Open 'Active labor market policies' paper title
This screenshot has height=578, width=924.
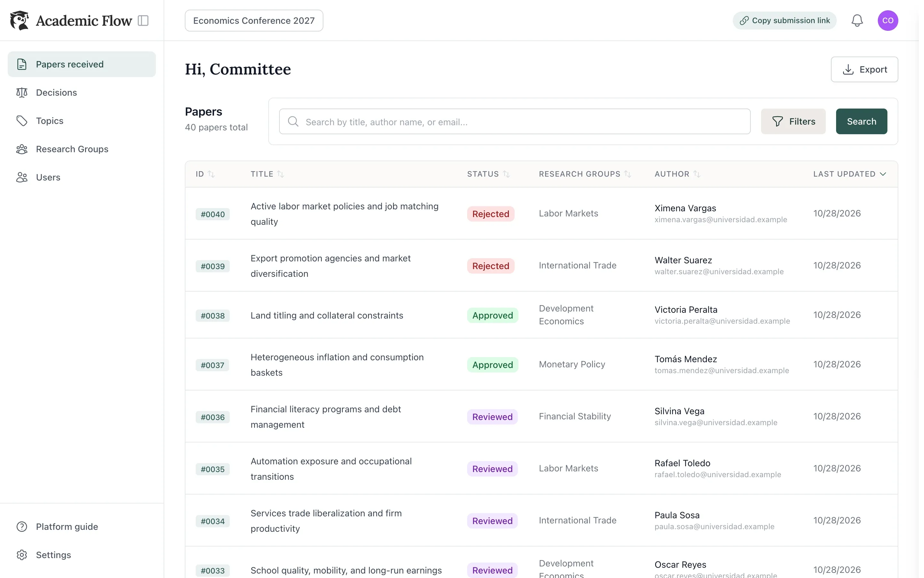[x=344, y=214]
